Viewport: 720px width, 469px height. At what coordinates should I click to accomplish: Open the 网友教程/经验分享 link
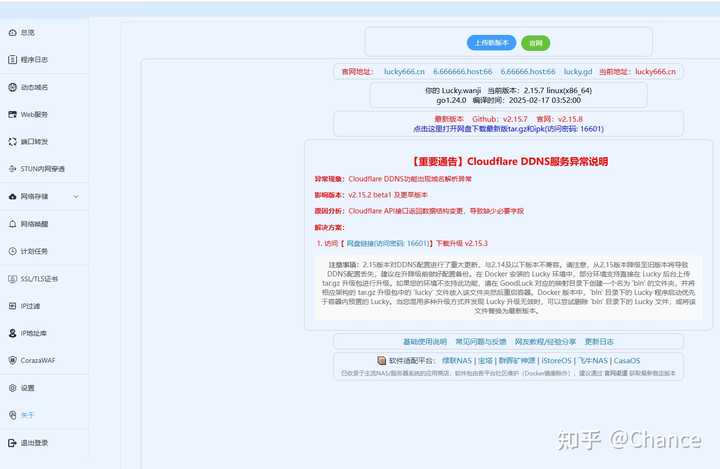pyautogui.click(x=545, y=342)
